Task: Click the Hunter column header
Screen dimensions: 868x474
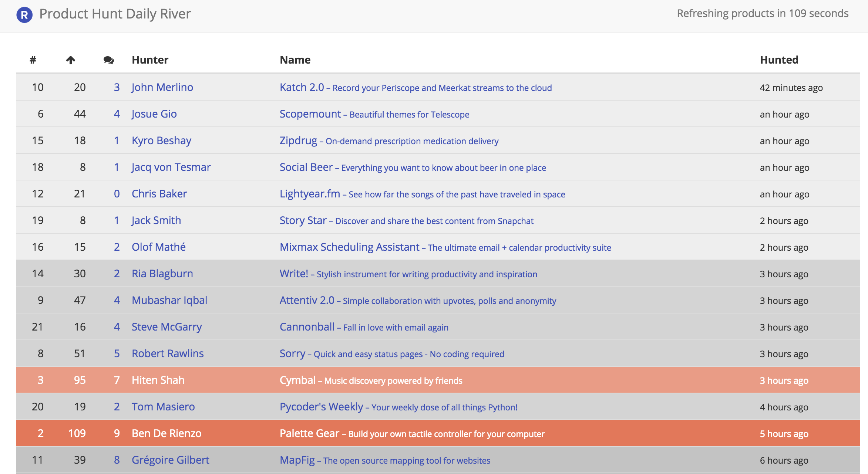Action: click(x=150, y=60)
